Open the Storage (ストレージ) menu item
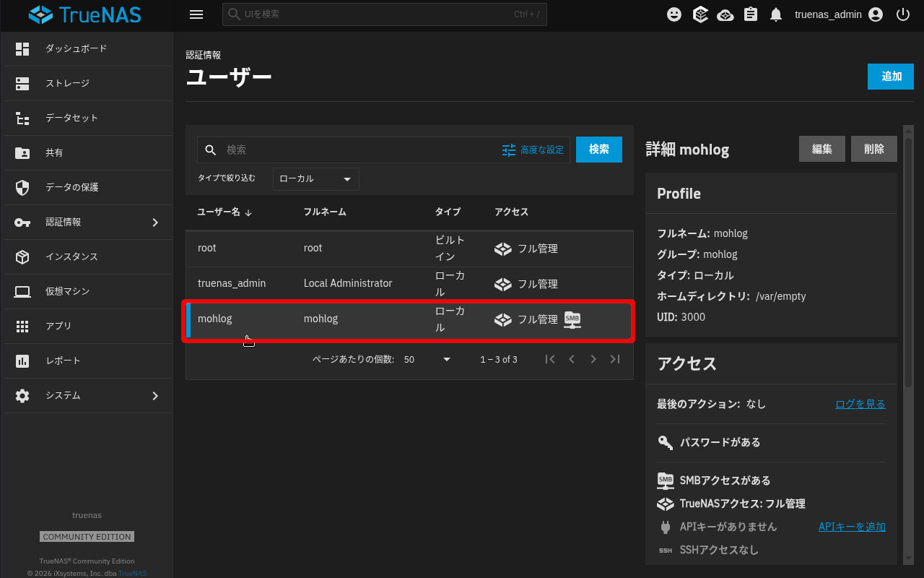 click(87, 83)
